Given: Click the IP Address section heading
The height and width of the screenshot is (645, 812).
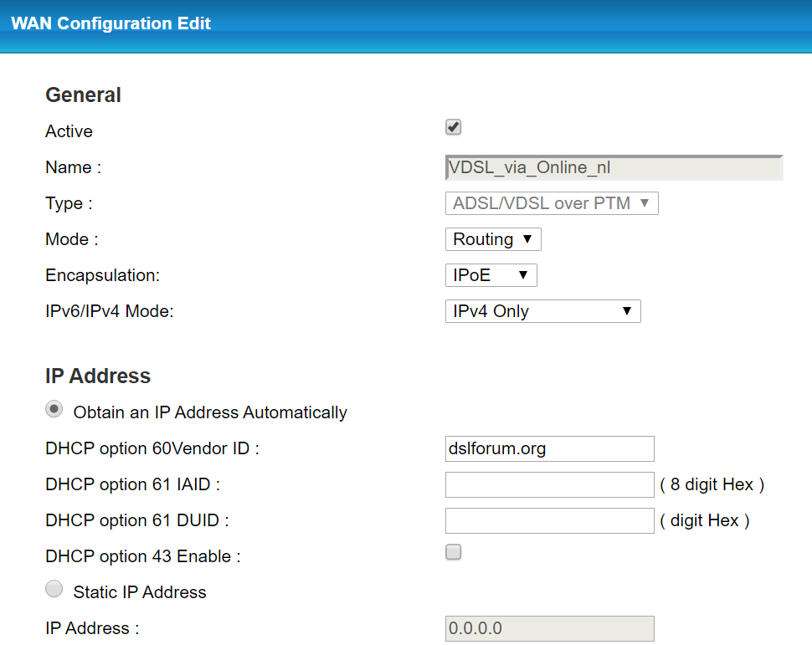Looking at the screenshot, I should click(x=98, y=376).
